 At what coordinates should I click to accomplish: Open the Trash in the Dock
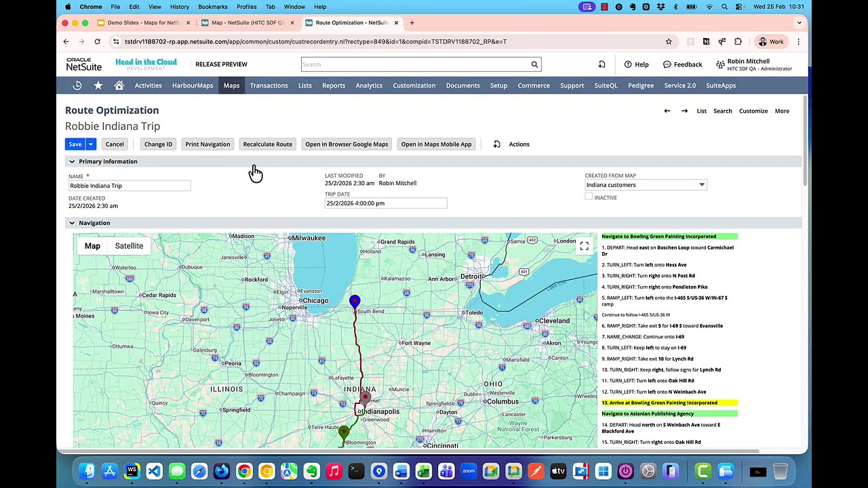point(781,471)
